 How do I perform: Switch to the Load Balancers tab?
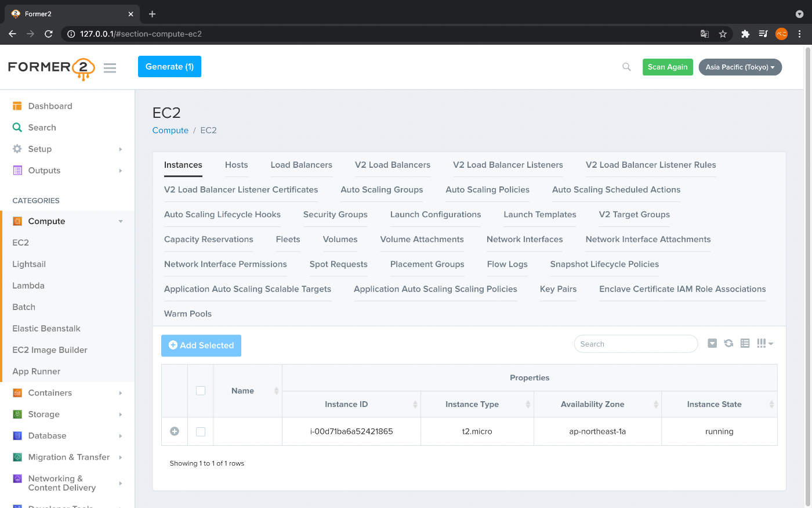coord(302,165)
